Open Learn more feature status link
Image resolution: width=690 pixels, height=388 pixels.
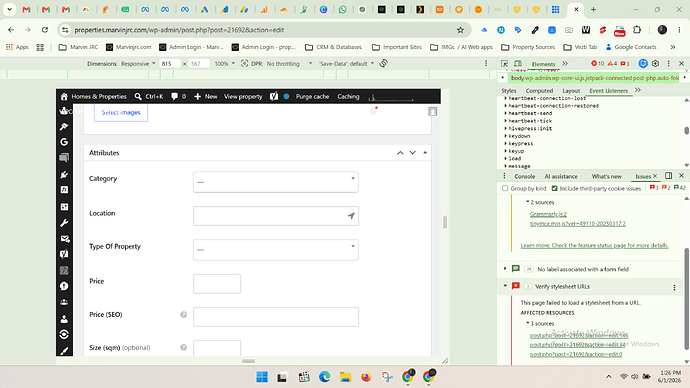click(x=594, y=245)
